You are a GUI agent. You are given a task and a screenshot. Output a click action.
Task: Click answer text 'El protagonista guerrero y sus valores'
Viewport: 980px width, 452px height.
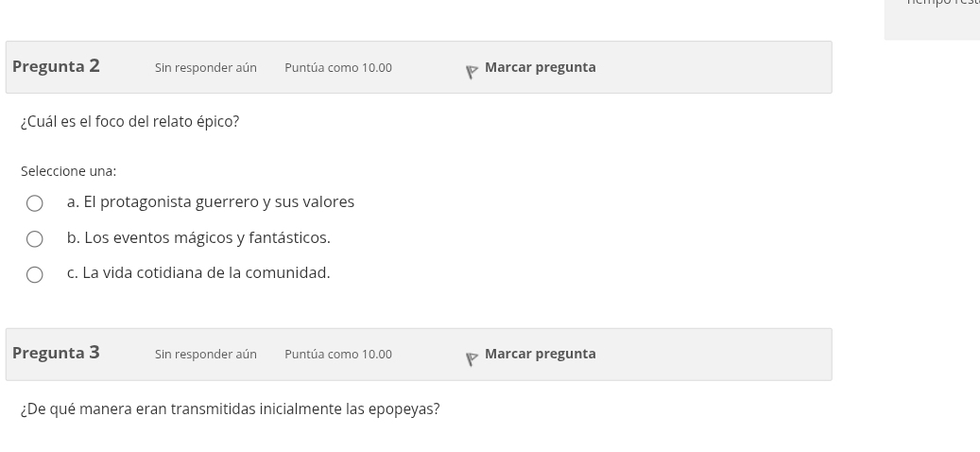pos(218,202)
